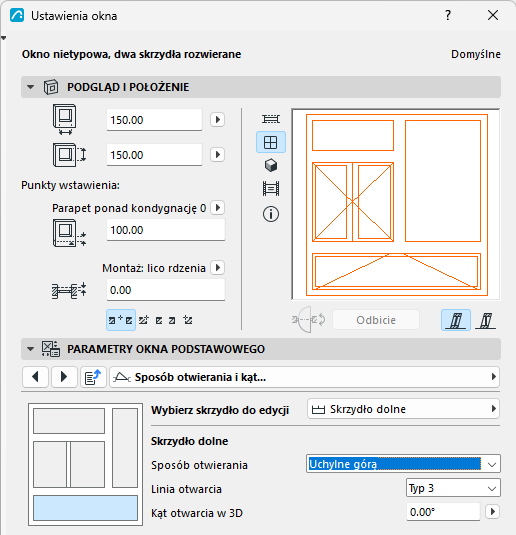The image size is (516, 535).
Task: Select the front elevation preview icon
Action: (x=271, y=142)
